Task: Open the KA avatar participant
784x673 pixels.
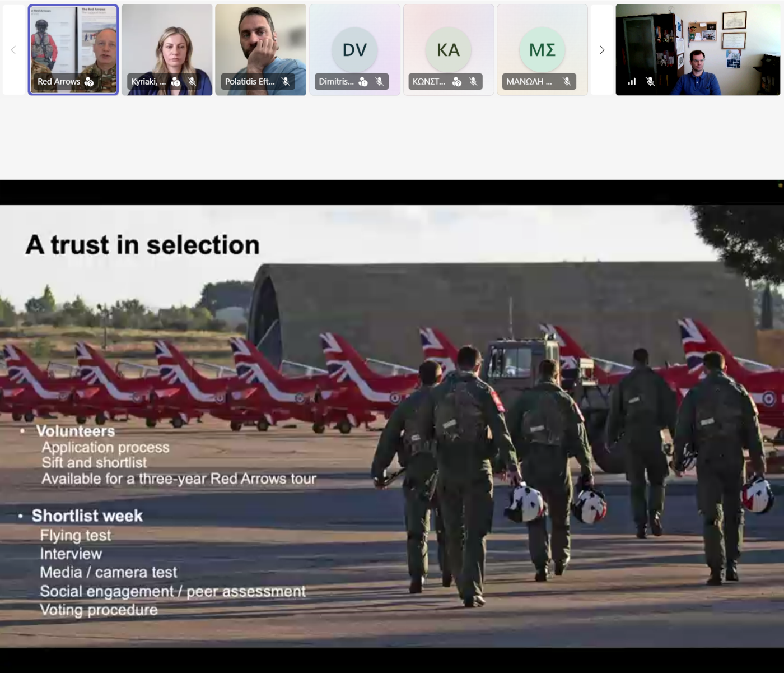Action: [x=448, y=50]
